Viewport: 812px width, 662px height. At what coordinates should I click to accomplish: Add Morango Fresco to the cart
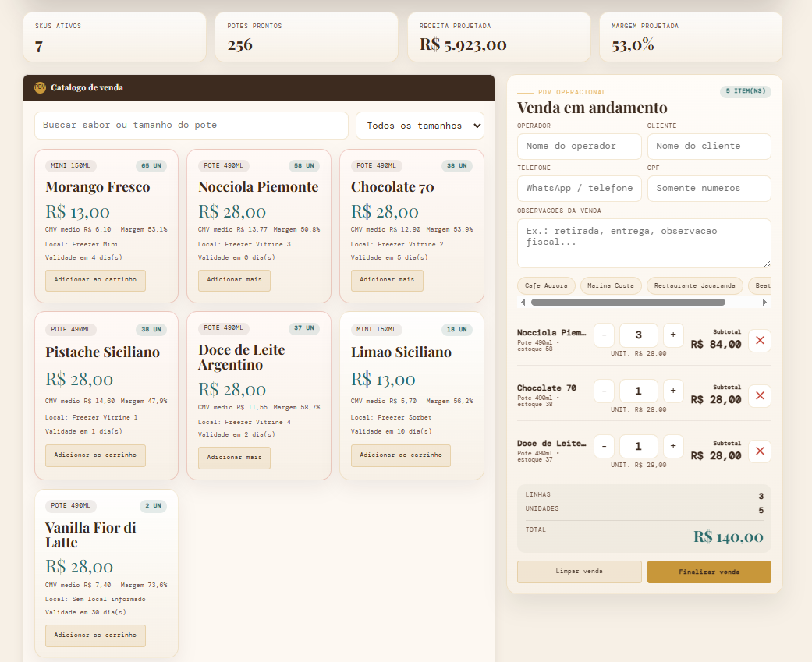point(95,280)
